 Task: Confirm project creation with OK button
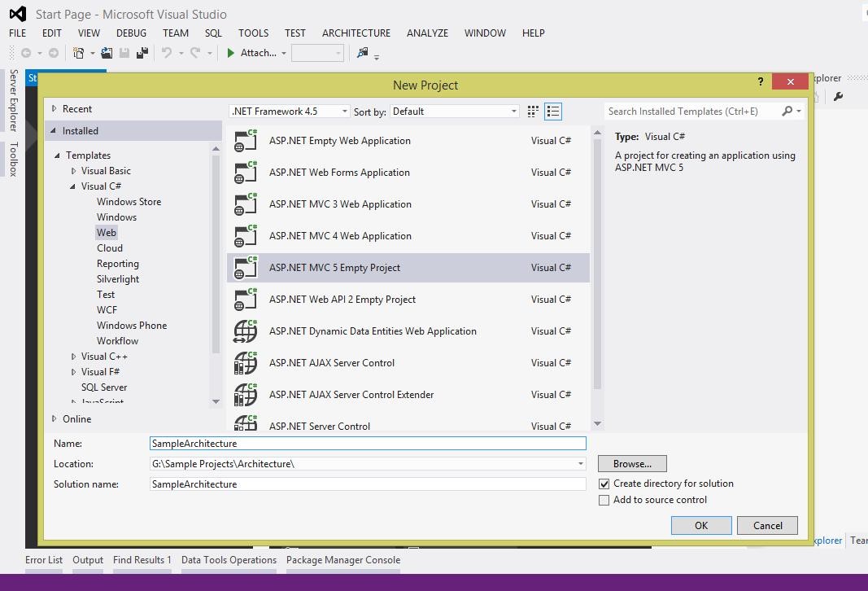point(700,525)
